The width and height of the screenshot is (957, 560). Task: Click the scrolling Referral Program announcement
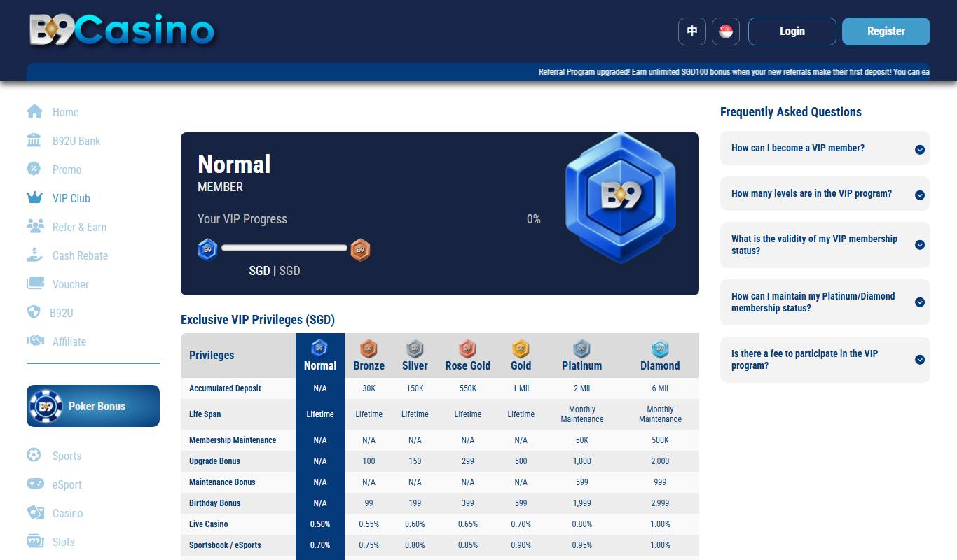pyautogui.click(x=734, y=72)
